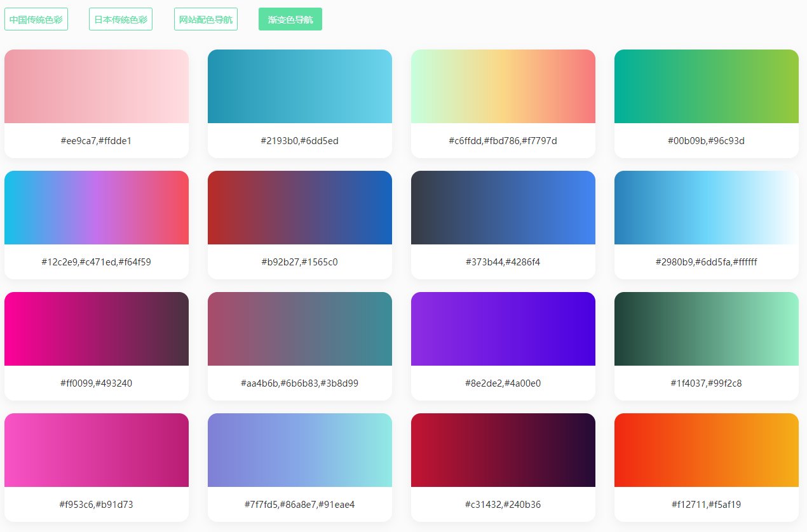The image size is (807, 532).
Task: Pick the pink #ee9ca7 to #ffdde1 gradient swatch
Action: coord(97,86)
